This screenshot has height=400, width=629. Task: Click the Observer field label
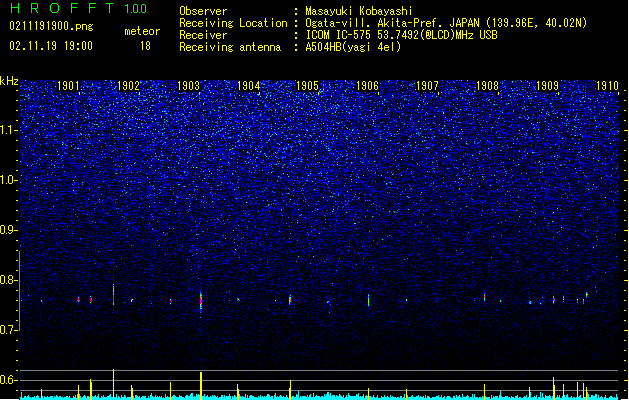pyautogui.click(x=203, y=11)
